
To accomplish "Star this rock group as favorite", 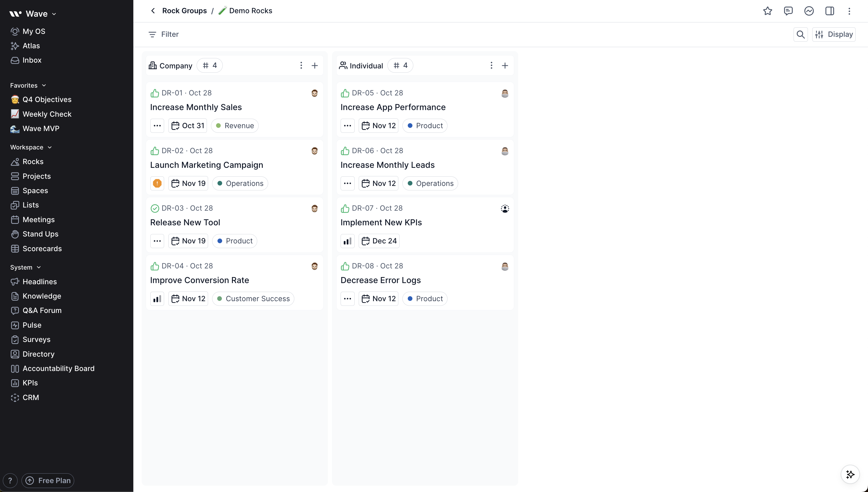I will tap(767, 11).
